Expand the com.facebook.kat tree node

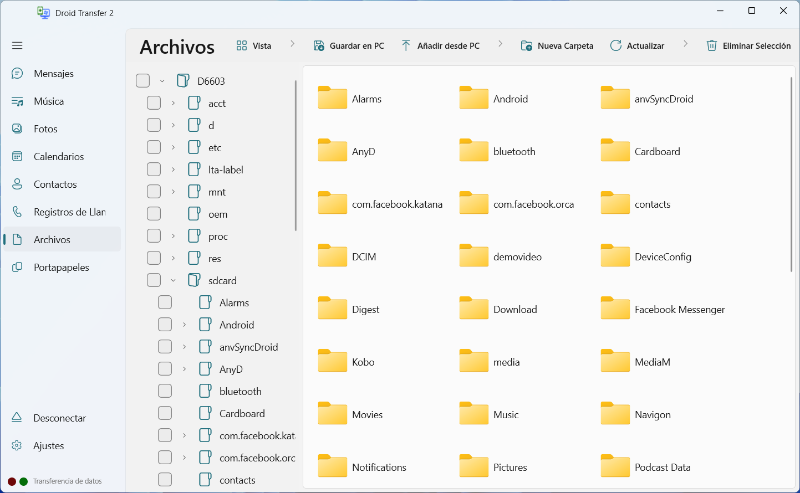tap(184, 435)
